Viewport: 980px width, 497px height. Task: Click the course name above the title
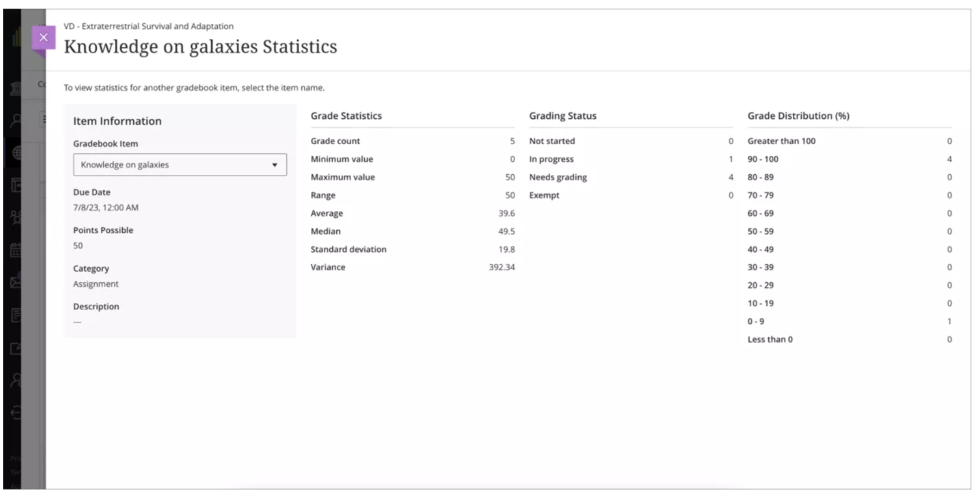pos(148,26)
